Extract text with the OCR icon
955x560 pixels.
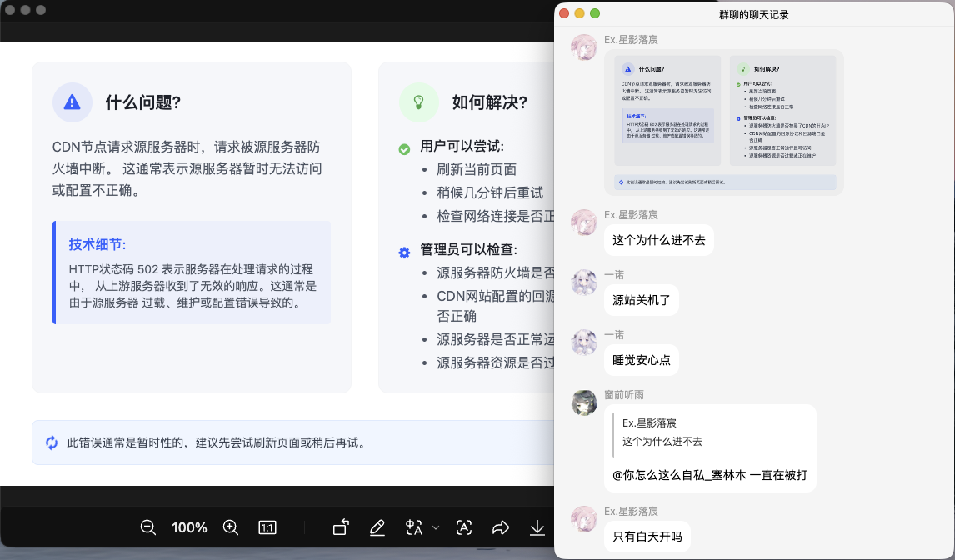point(464,527)
